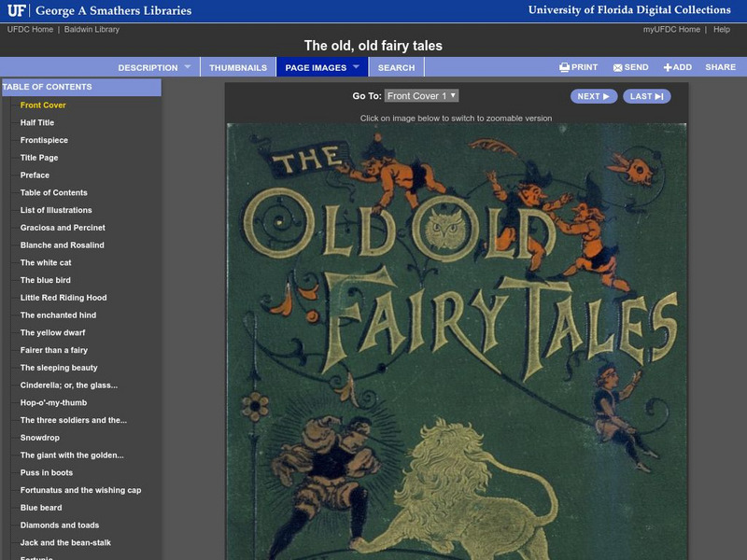Select Table of Contents entry in the list
This screenshot has width=747, height=560.
click(54, 192)
